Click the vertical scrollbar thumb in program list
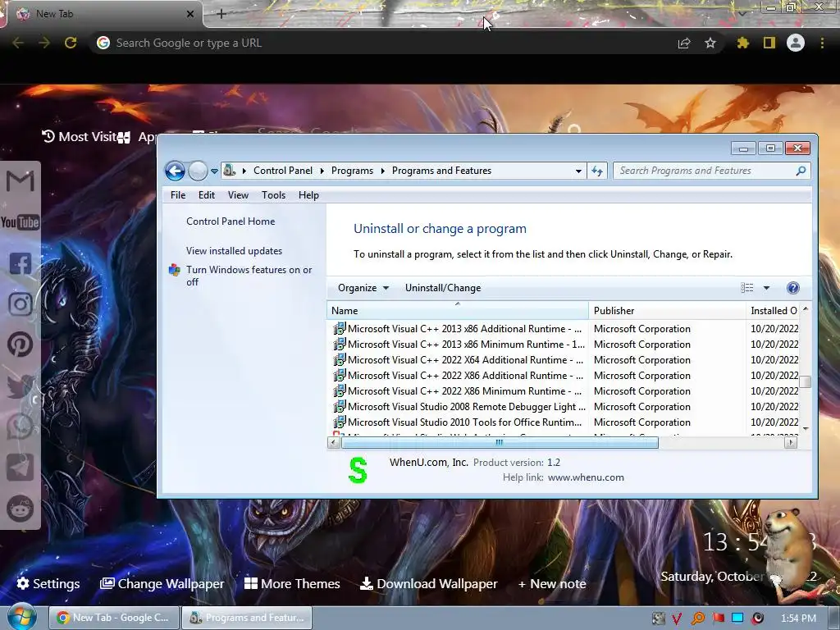The height and width of the screenshot is (630, 840). [806, 381]
